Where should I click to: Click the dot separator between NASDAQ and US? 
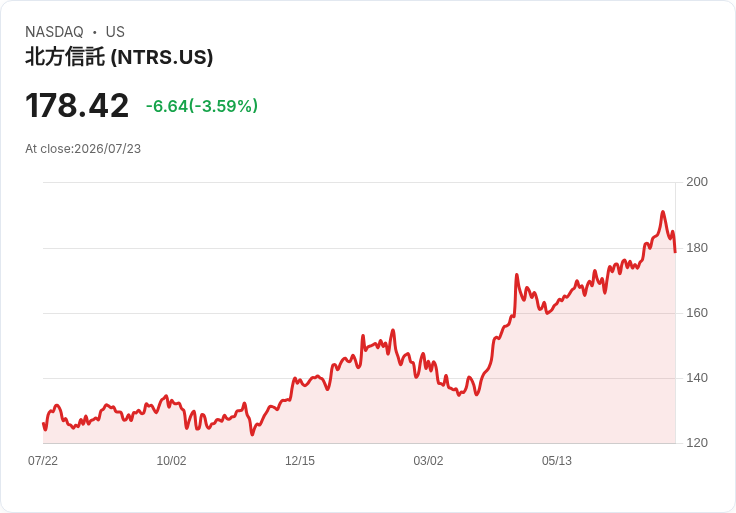pos(95,32)
